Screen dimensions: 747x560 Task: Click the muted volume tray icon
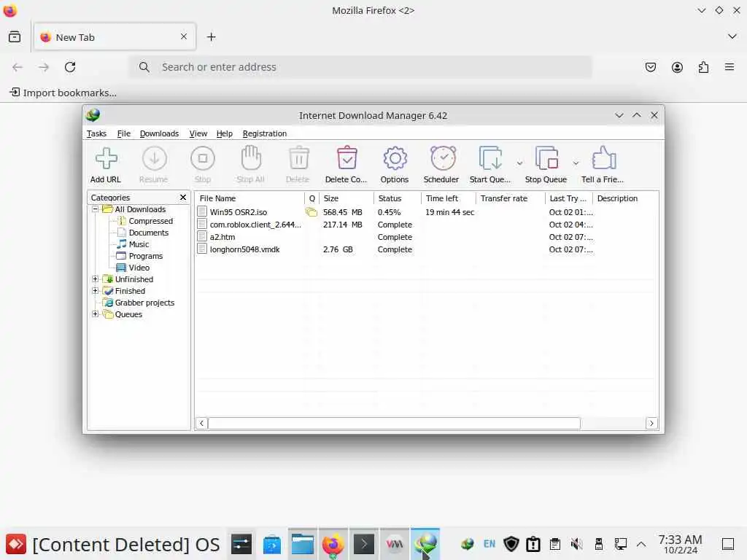[576, 544]
